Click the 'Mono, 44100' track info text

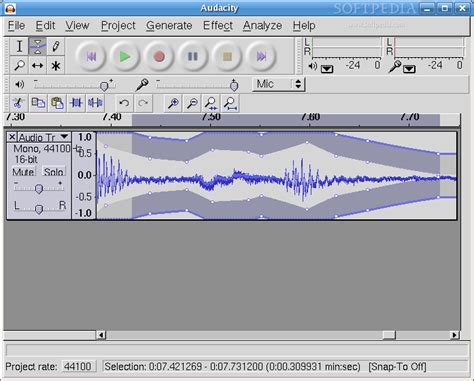(41, 149)
